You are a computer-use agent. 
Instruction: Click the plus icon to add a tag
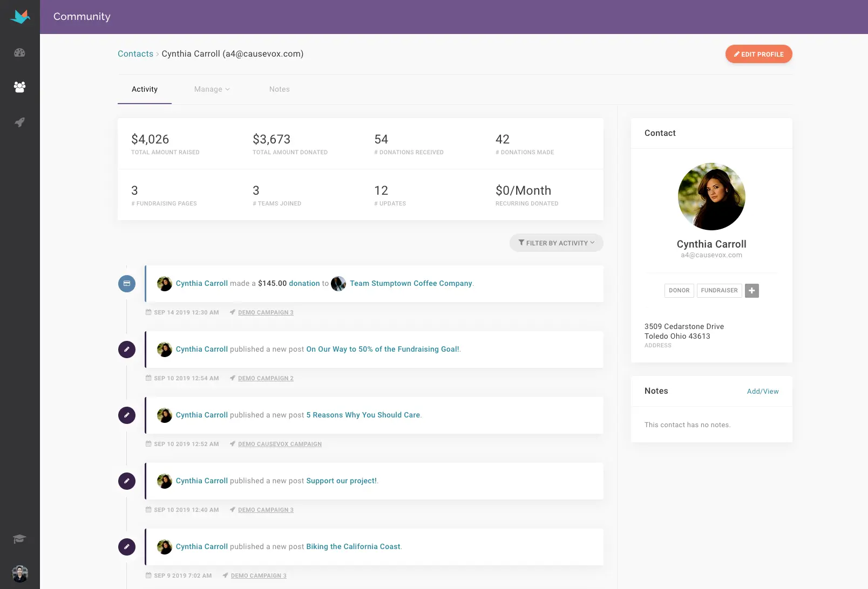[751, 290]
